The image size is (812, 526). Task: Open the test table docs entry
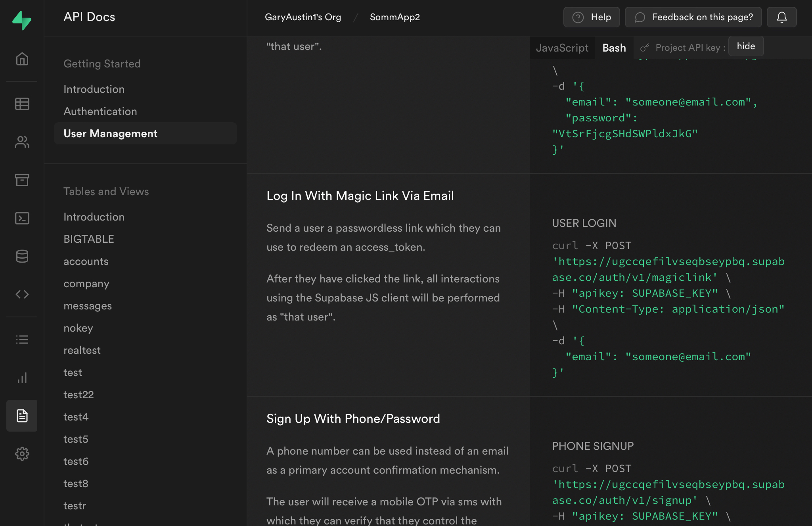(73, 372)
